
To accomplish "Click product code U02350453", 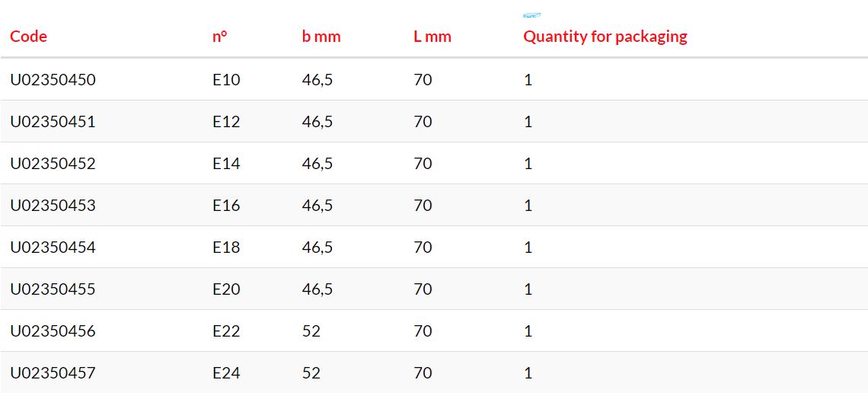I will [x=53, y=206].
